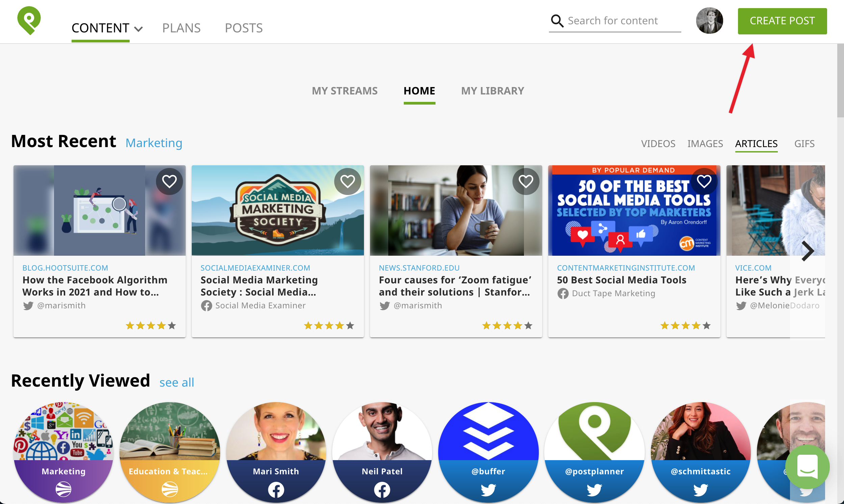The width and height of the screenshot is (844, 504).
Task: Click the Twitter icon under @postplanner
Action: (594, 490)
